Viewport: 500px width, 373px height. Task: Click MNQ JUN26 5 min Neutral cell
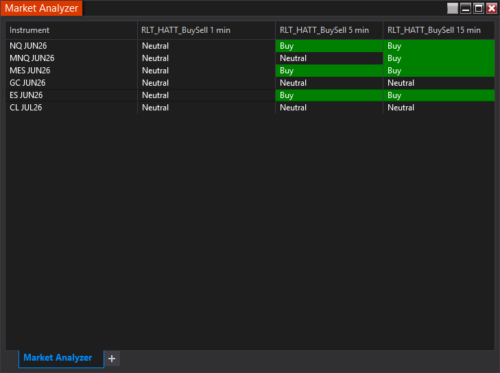(329, 58)
